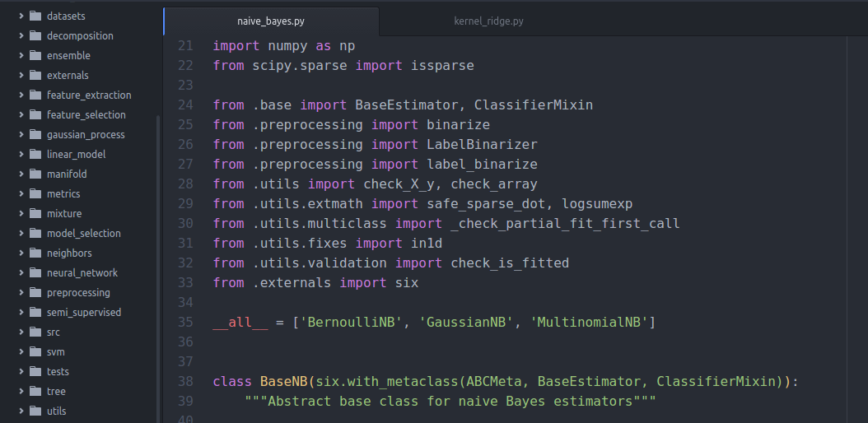Viewport: 868px width, 423px height.
Task: Place cursor on line number 35
Action: [x=185, y=322]
